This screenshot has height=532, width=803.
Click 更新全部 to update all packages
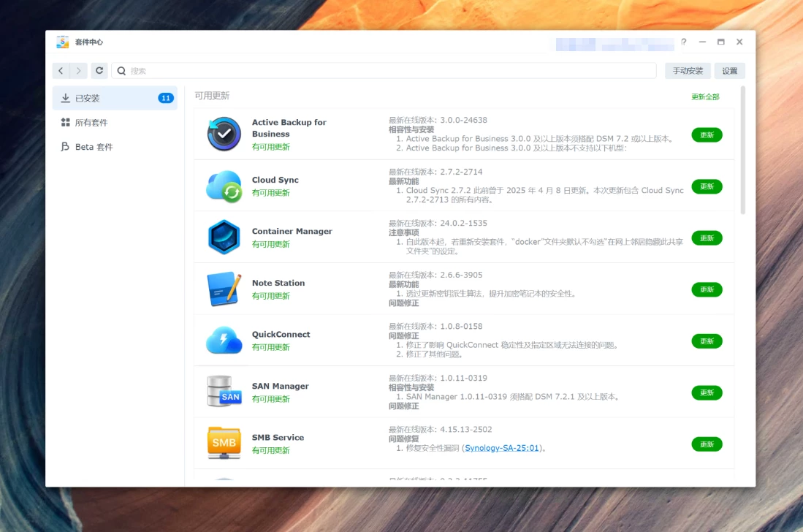(x=705, y=96)
